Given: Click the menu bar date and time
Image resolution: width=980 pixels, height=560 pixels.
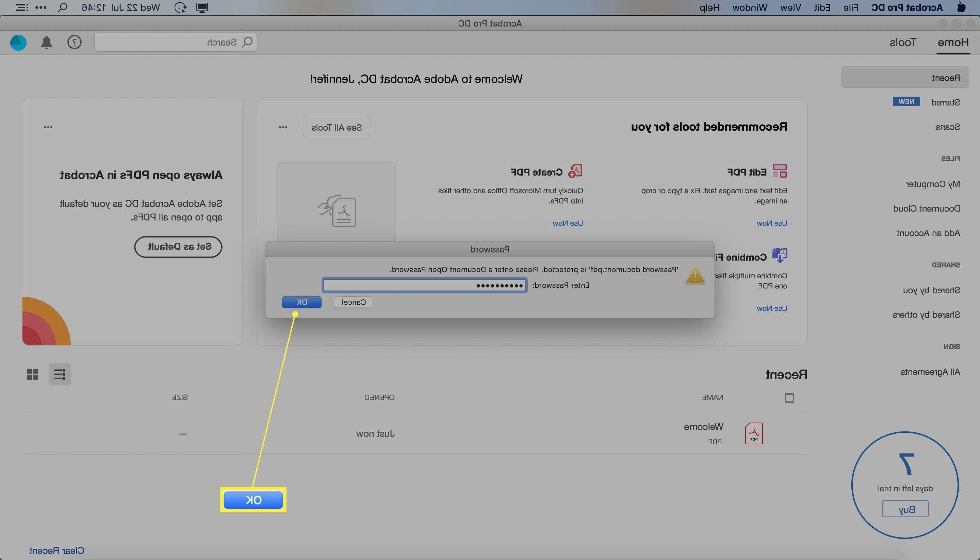Looking at the screenshot, I should tap(120, 8).
